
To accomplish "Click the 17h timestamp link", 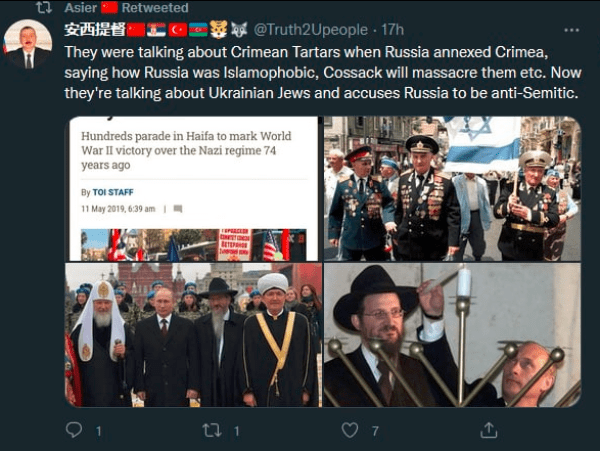I will [392, 30].
